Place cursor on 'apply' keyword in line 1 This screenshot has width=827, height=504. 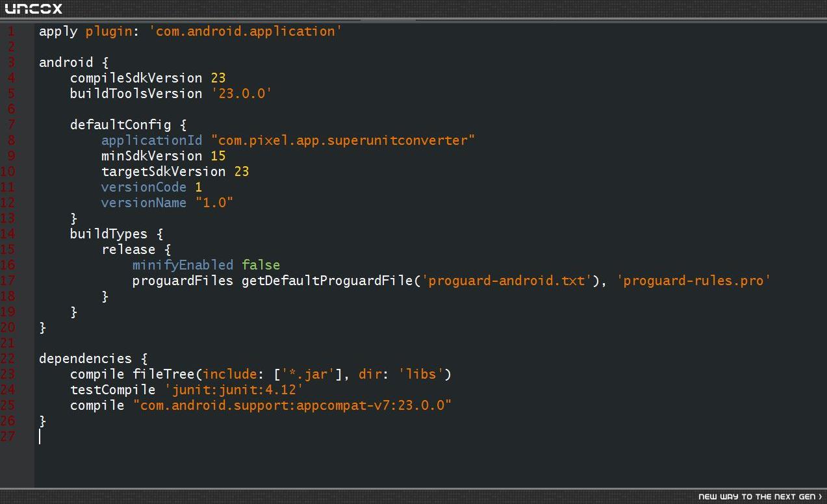point(58,31)
